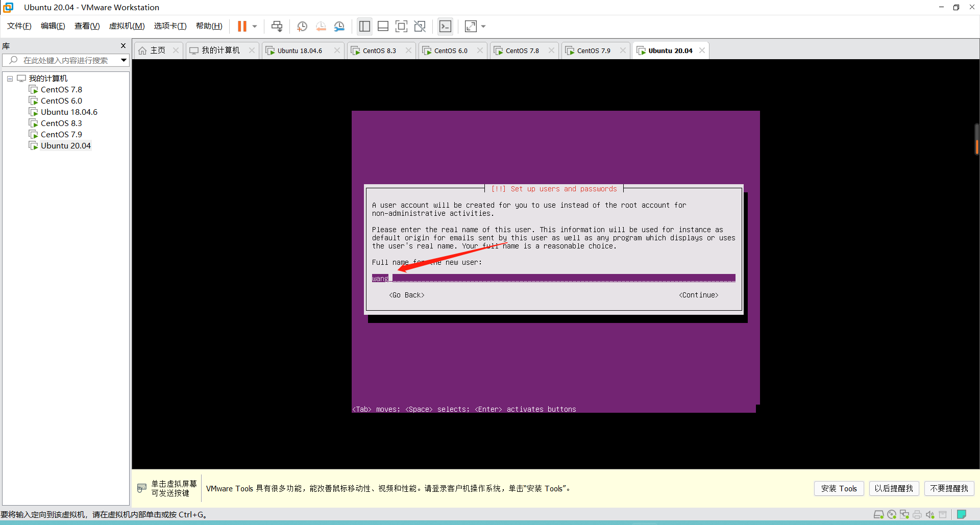Close the 主页 tab
The width and height of the screenshot is (980, 525).
point(176,51)
